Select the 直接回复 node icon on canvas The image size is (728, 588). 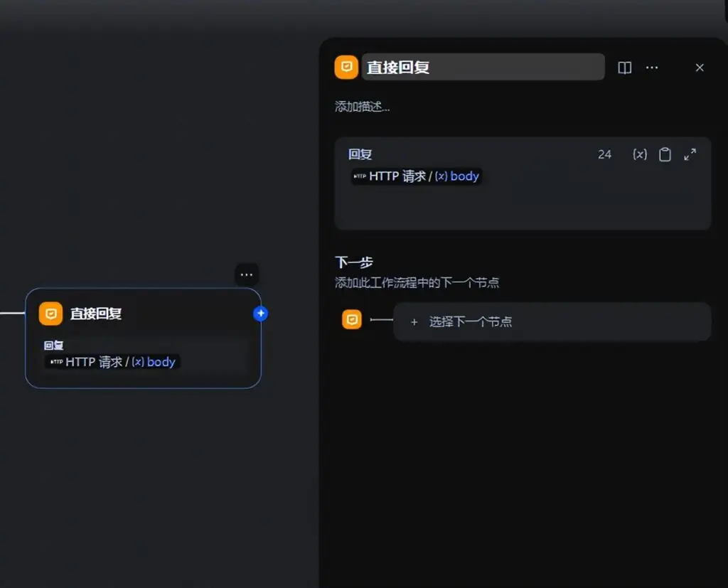(50, 313)
